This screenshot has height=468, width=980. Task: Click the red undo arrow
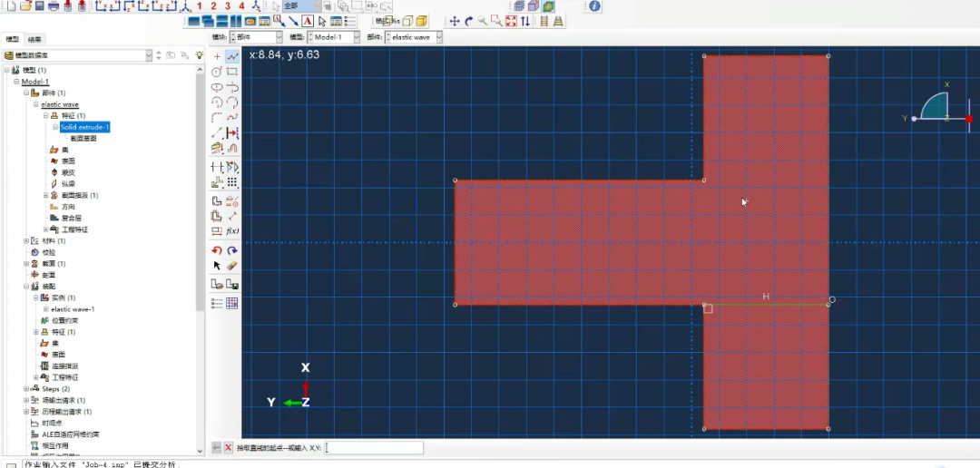[217, 250]
